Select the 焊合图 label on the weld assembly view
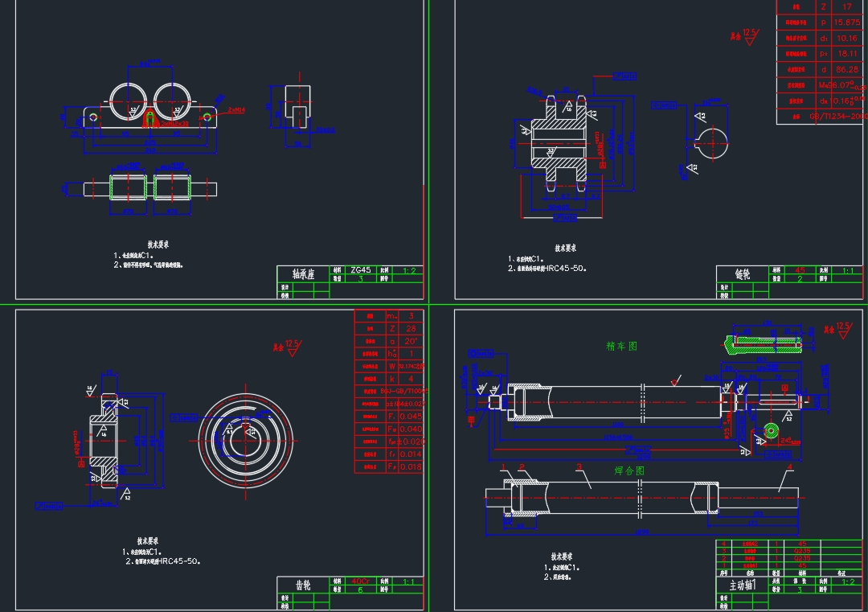868x612 pixels. click(x=629, y=470)
